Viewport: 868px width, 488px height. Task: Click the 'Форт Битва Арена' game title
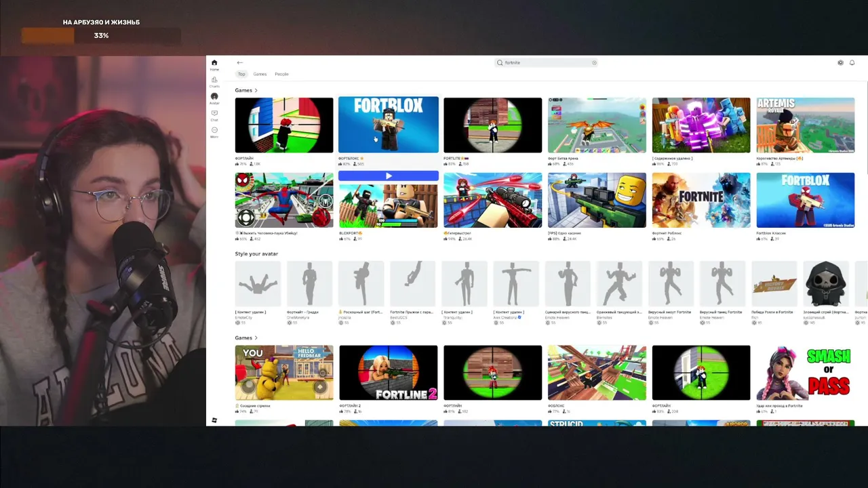pyautogui.click(x=563, y=159)
